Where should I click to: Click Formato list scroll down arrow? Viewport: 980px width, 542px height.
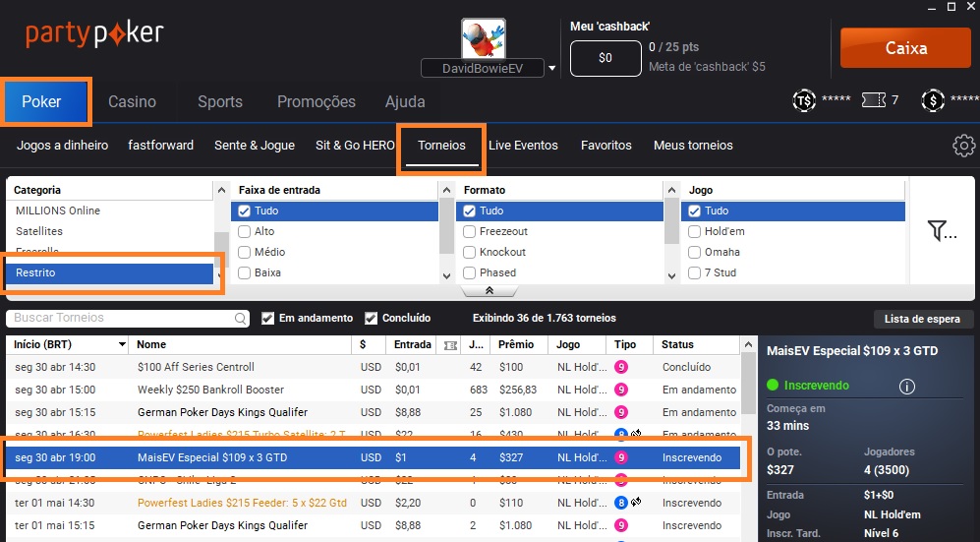tap(671, 275)
